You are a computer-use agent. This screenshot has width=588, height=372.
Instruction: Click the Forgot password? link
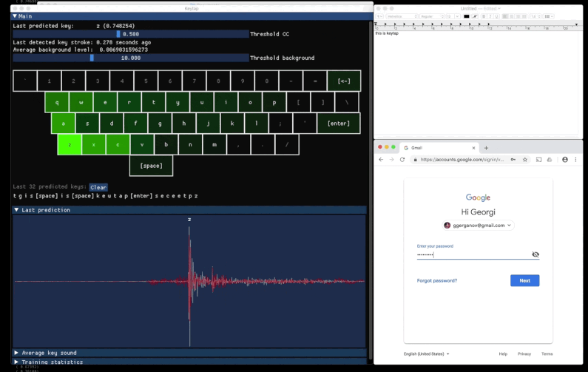tap(436, 280)
